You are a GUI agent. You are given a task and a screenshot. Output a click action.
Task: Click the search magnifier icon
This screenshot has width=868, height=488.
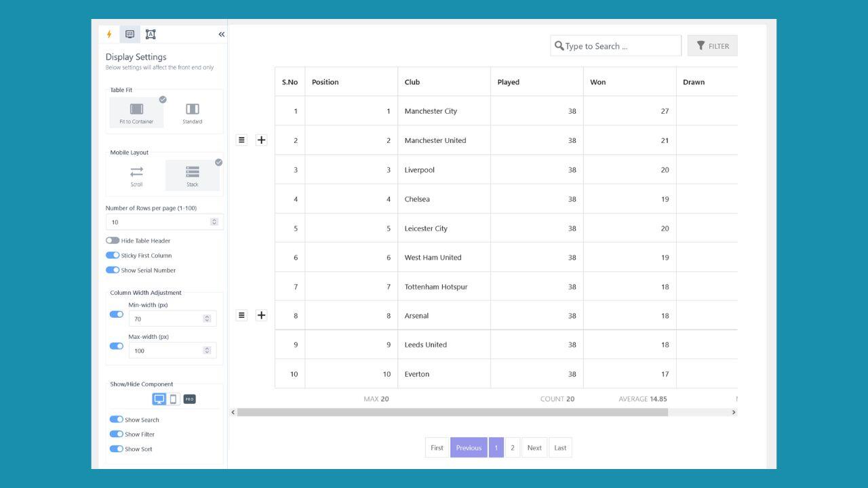coord(559,46)
